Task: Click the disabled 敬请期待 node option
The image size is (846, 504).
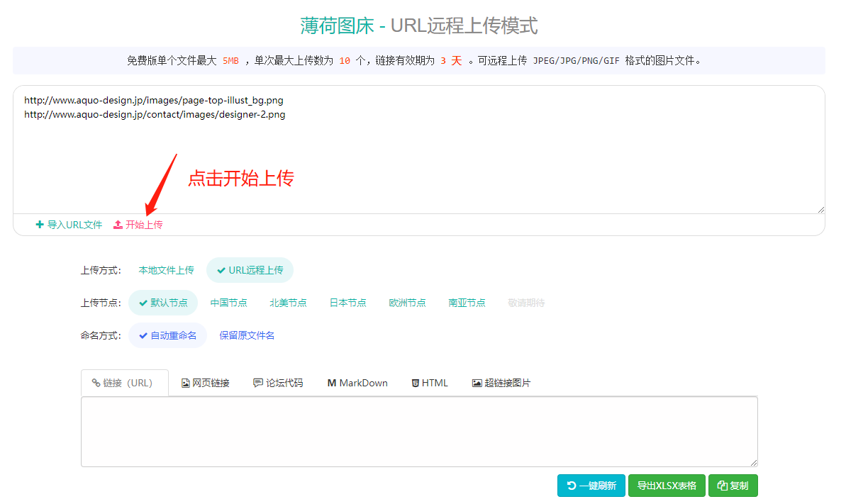Action: (526, 303)
